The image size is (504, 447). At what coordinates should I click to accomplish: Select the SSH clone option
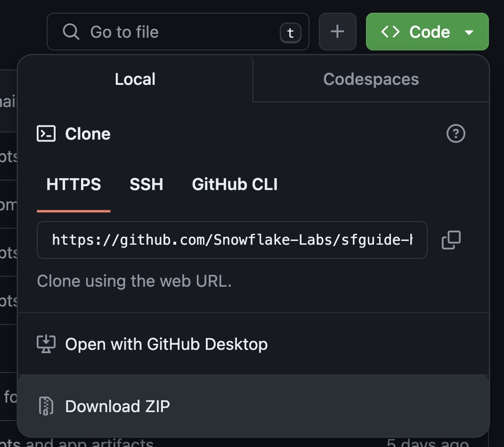click(x=146, y=184)
